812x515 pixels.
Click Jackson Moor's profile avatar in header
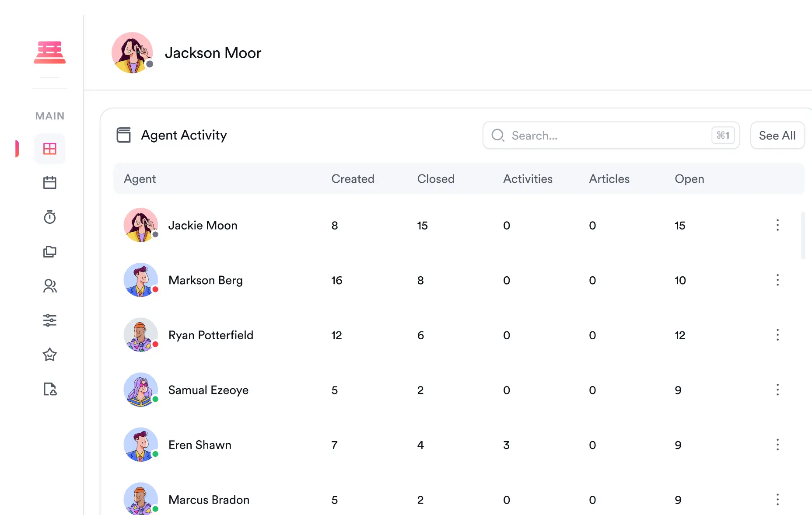pyautogui.click(x=132, y=52)
